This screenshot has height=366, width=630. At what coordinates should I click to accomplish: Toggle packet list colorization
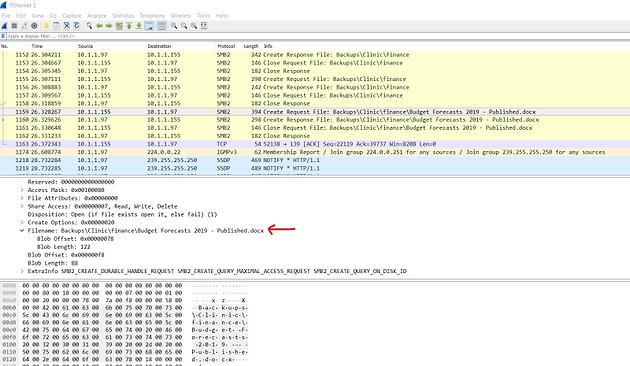[x=162, y=26]
